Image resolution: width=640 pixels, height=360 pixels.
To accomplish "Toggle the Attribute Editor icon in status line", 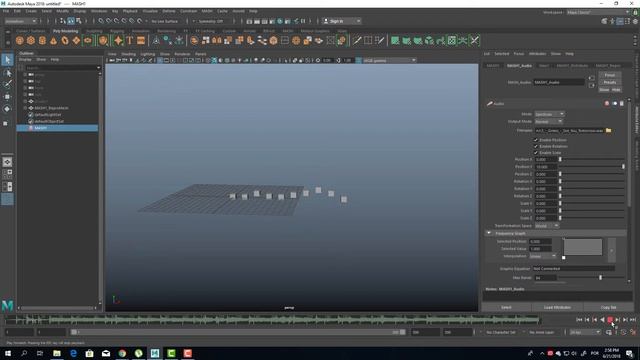I will point(620,21).
